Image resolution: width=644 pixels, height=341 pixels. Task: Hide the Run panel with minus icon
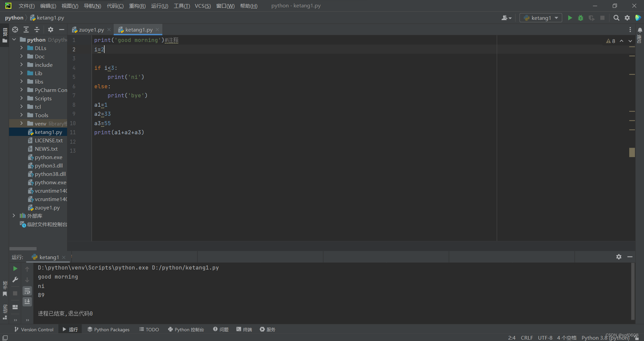630,257
